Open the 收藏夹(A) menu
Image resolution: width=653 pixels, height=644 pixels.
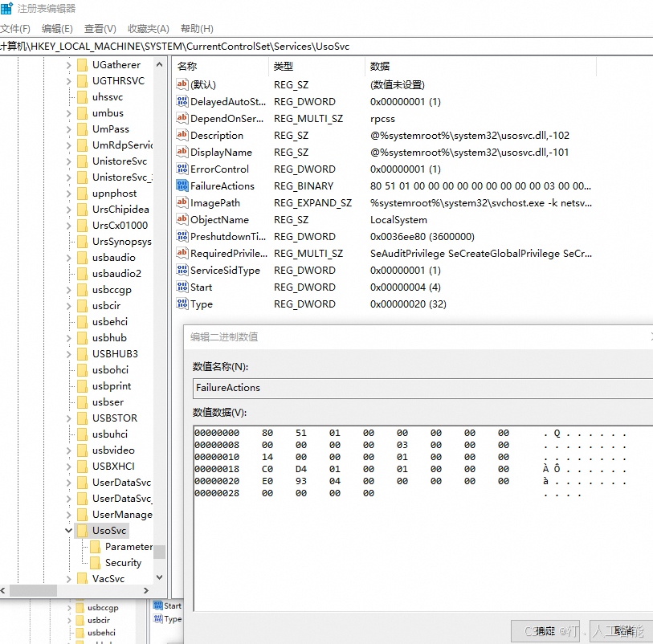pos(149,29)
